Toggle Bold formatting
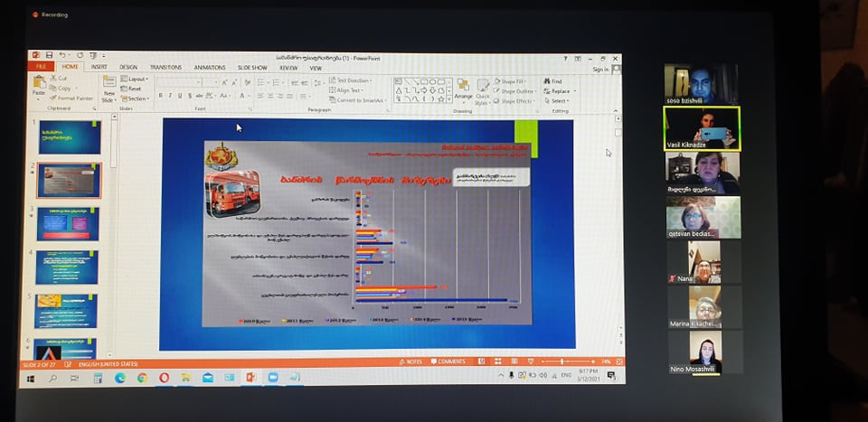Screen dimensions: 868x422 [161, 96]
